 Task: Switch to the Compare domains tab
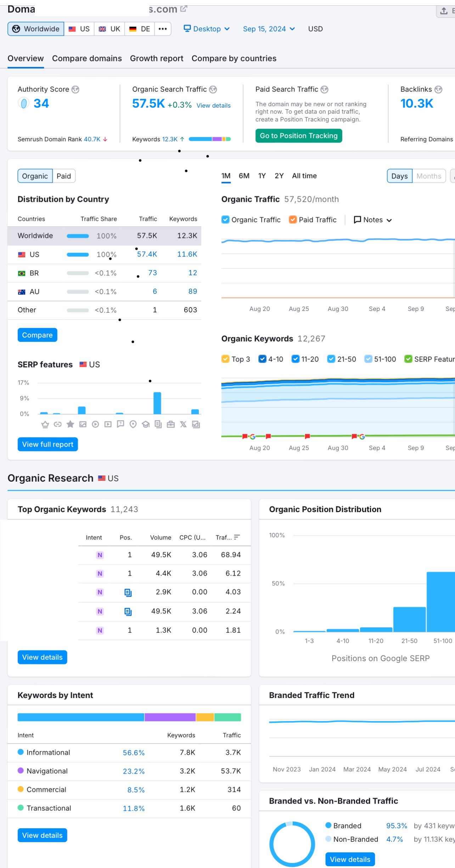87,58
